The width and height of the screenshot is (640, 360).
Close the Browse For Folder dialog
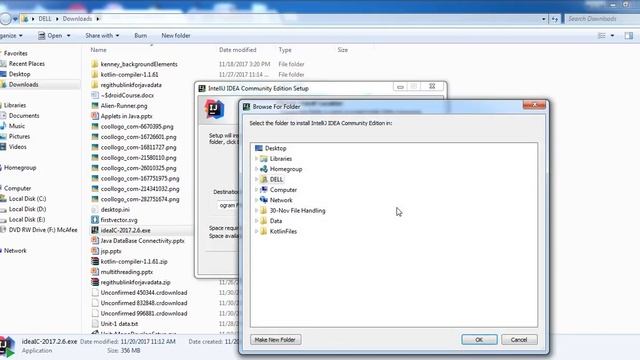point(534,105)
